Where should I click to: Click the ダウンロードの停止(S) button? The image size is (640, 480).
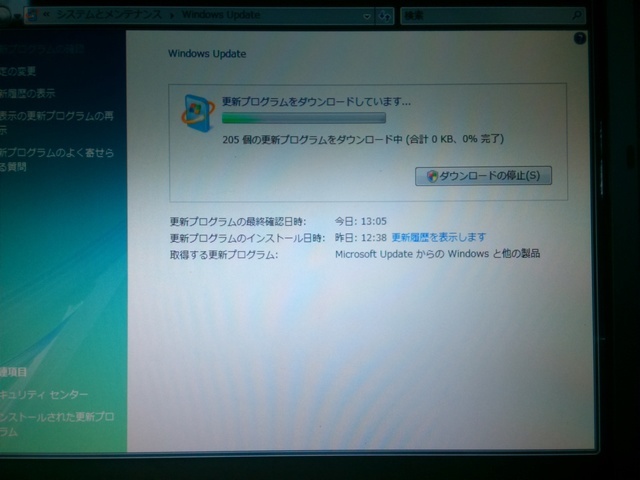click(483, 176)
